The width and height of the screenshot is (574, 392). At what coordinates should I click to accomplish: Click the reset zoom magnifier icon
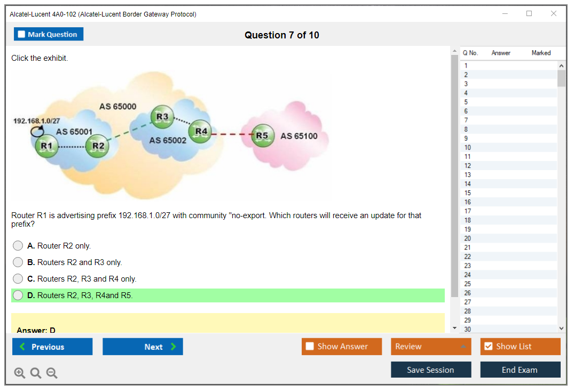coord(36,373)
